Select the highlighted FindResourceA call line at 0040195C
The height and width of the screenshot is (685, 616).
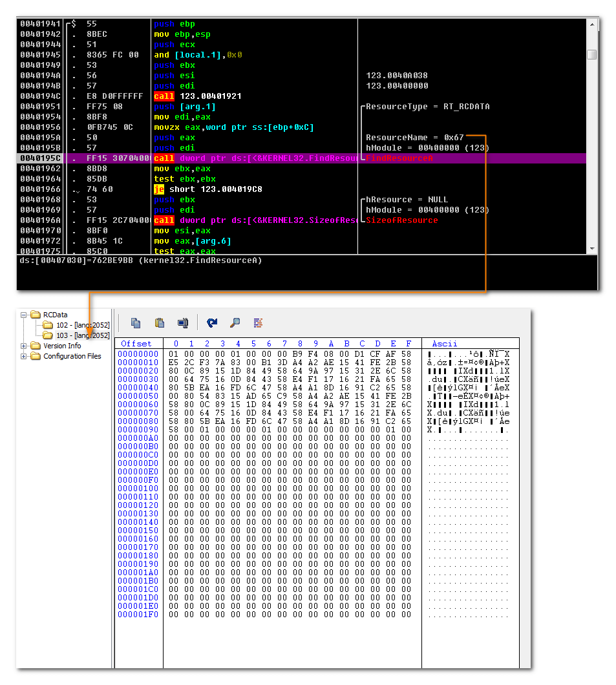click(x=301, y=158)
